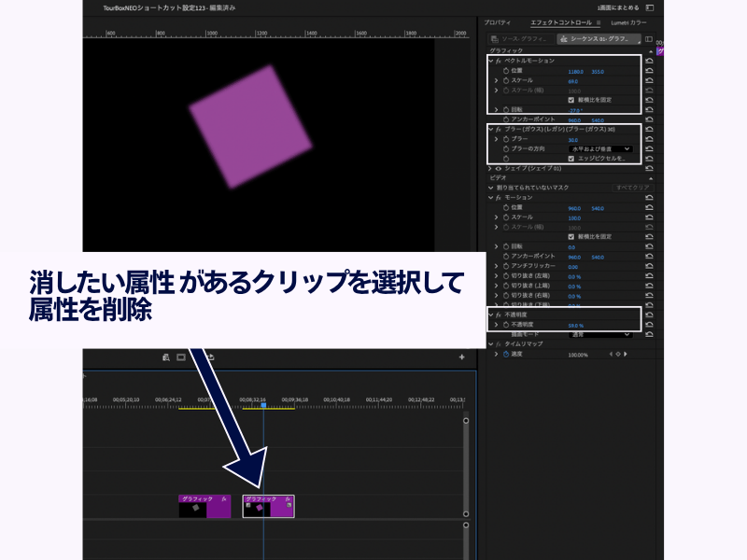747x560 pixels.
Task: Click the add keyframe diamond for 速度
Action: pyautogui.click(x=616, y=355)
